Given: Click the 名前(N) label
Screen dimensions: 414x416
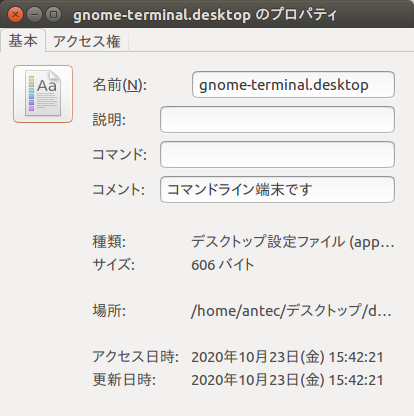Looking at the screenshot, I should tap(120, 85).
